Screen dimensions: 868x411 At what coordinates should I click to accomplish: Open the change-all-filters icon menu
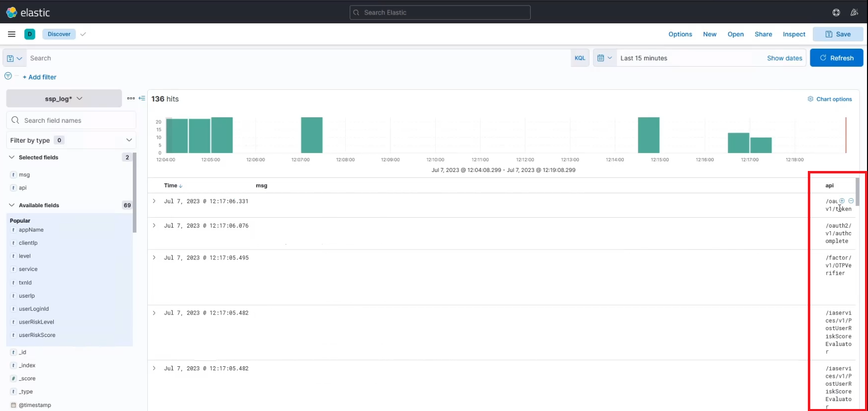tap(8, 76)
